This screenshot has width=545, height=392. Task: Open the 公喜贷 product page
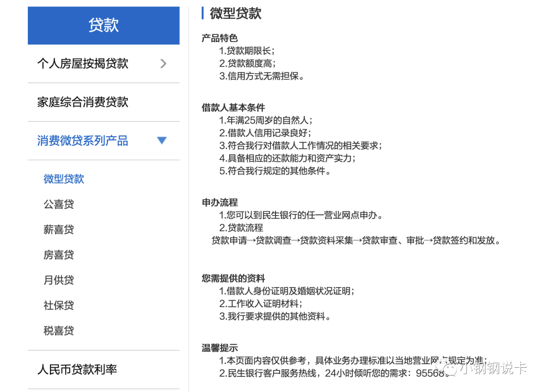(59, 204)
